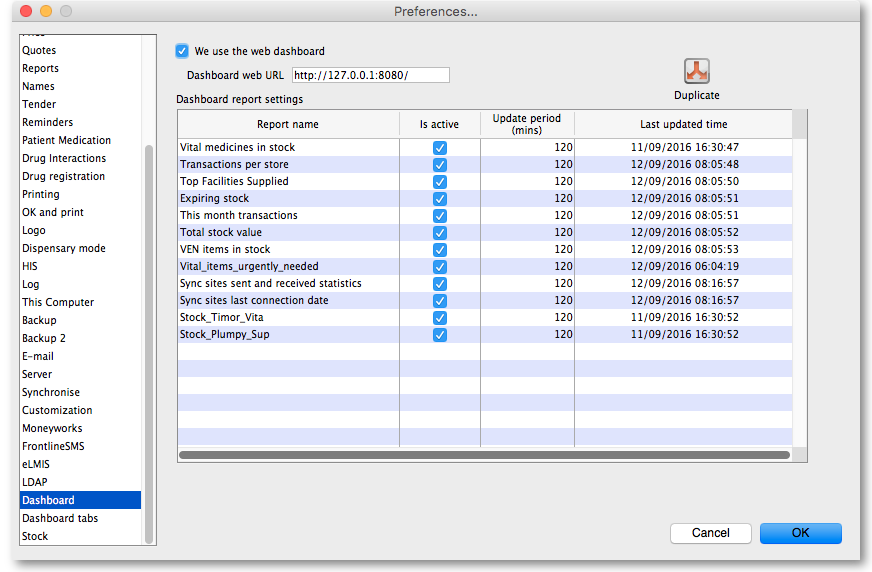The height and width of the screenshot is (572, 872).
Task: Click the Last updated time column header
Action: tap(683, 125)
